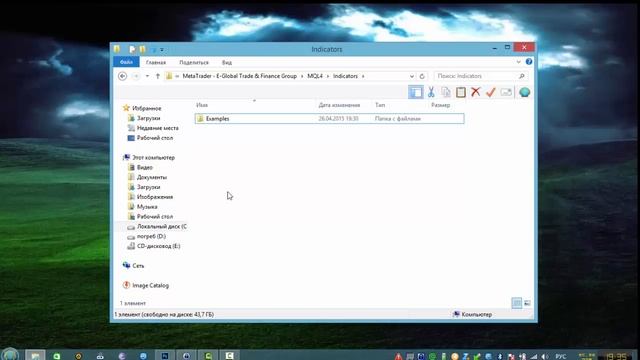Open the Поделиться ribbon tab
This screenshot has height=360, width=640.
(194, 62)
